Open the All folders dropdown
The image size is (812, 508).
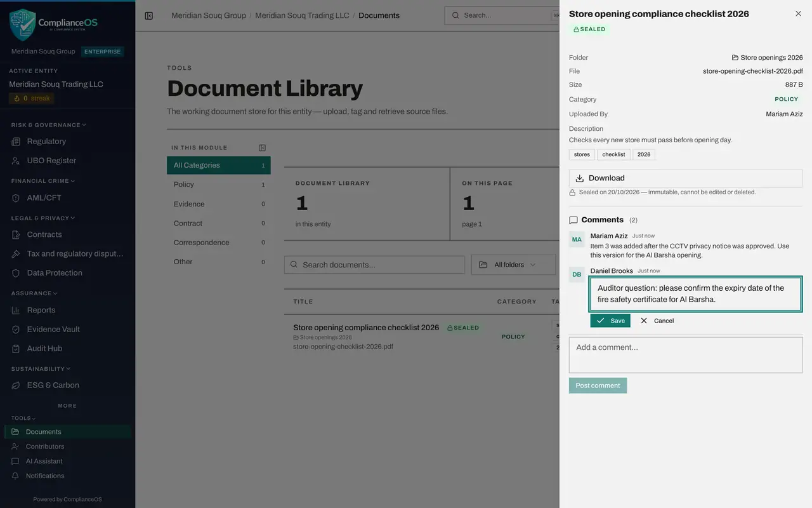point(513,265)
